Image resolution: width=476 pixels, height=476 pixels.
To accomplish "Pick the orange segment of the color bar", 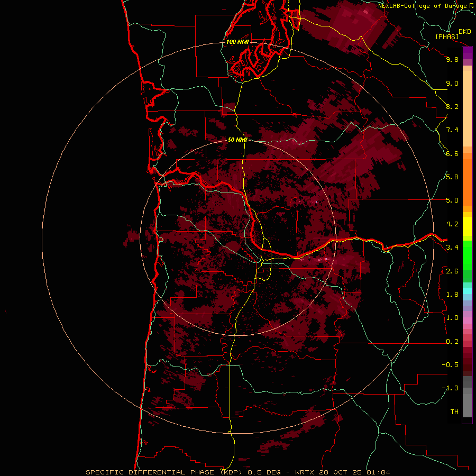I will point(467,182).
